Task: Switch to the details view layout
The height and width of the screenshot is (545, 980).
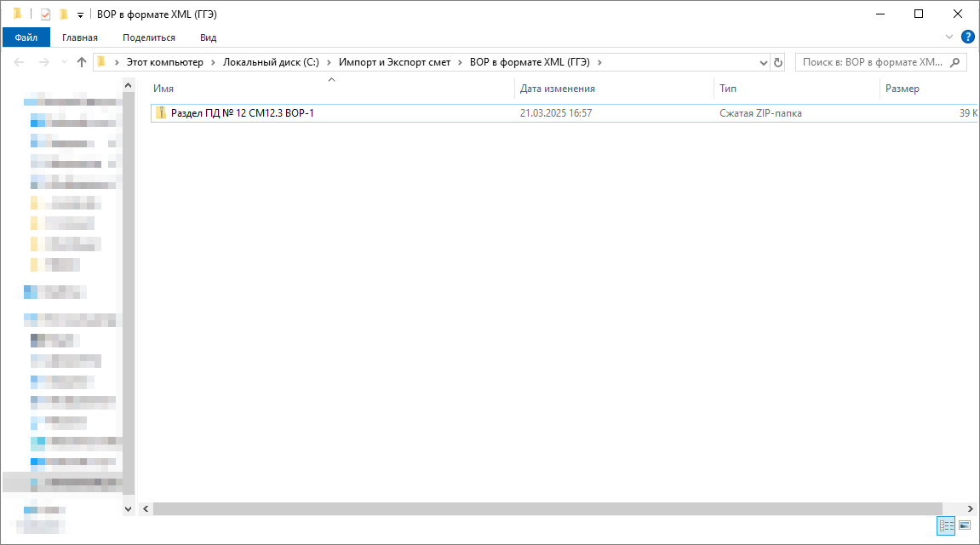Action: [946, 525]
